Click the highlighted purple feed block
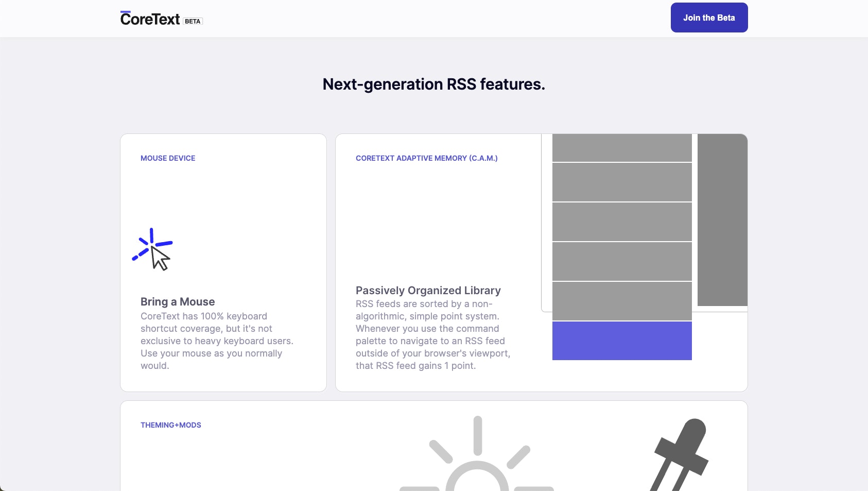This screenshot has width=868, height=491. (x=622, y=341)
